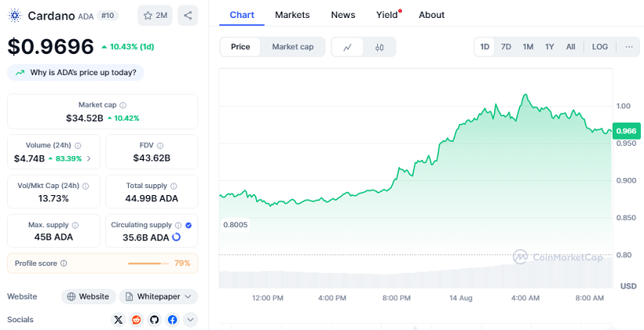Image resolution: width=644 pixels, height=330 pixels.
Task: Switch chart to Market cap view
Action: (x=293, y=47)
